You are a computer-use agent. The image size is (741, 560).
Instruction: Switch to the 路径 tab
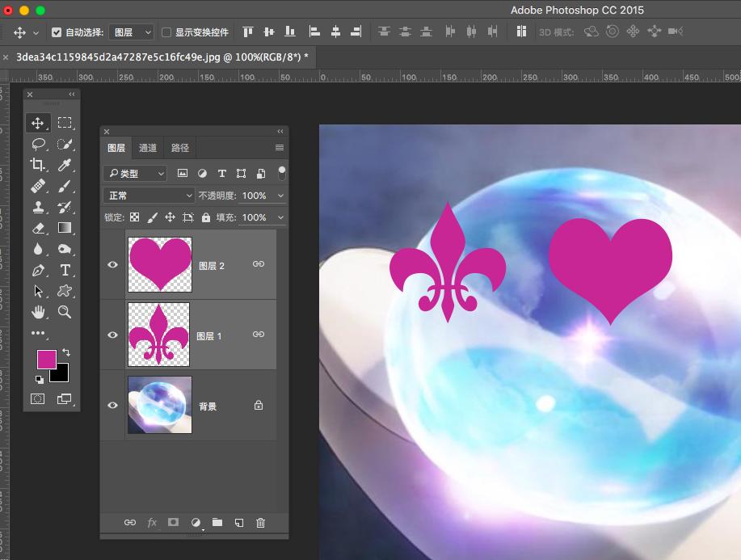pos(180,148)
